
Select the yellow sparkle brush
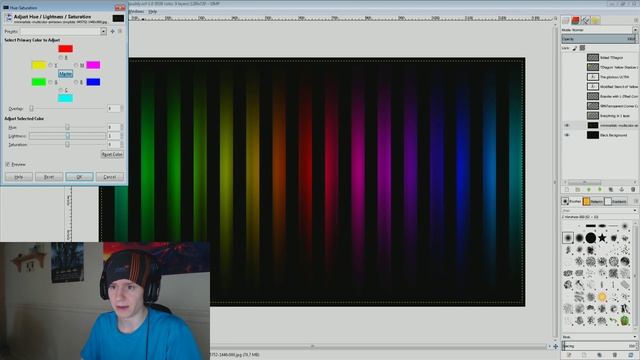(x=602, y=297)
